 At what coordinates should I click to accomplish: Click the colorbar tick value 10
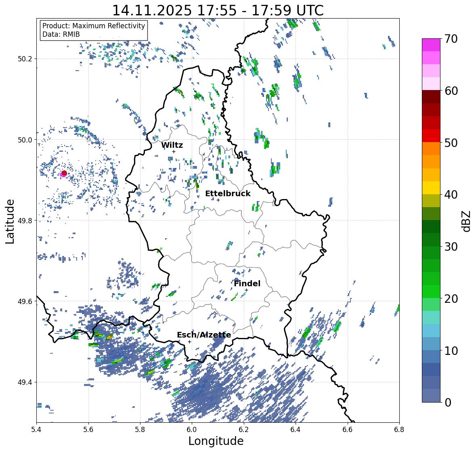coord(451,350)
